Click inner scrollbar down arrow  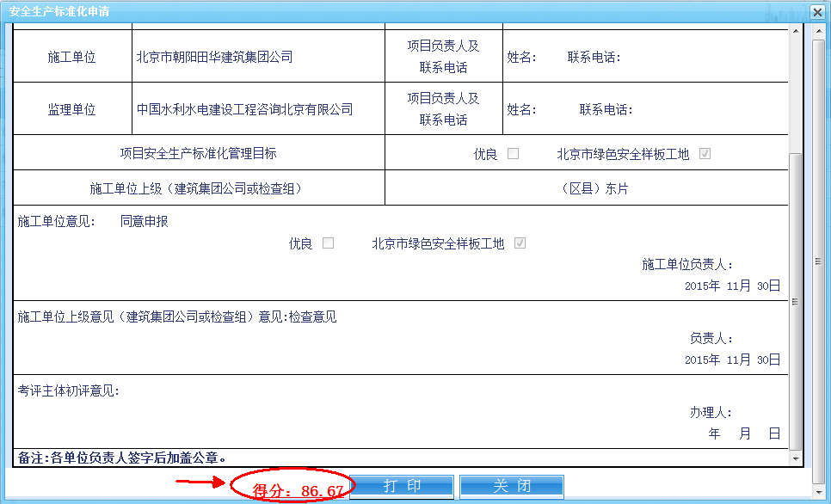[x=795, y=459]
